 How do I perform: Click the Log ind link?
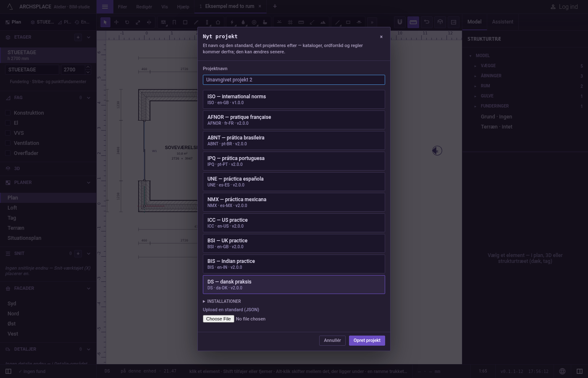coord(564,7)
